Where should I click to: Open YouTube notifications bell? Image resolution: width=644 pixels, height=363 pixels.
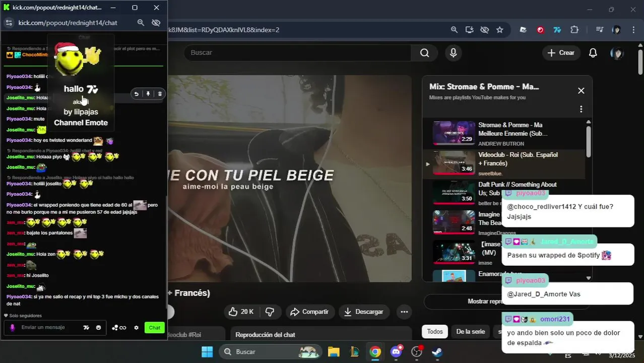[593, 53]
